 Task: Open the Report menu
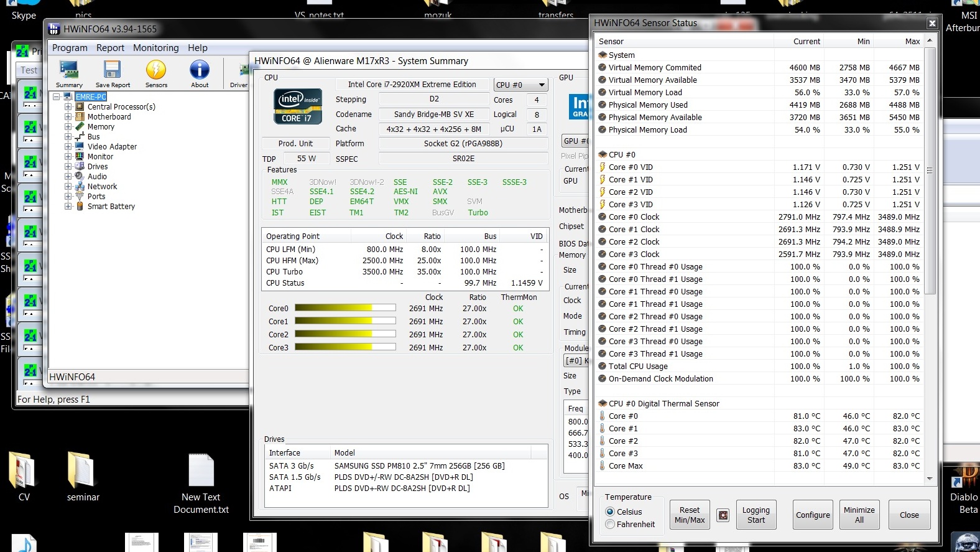(110, 48)
